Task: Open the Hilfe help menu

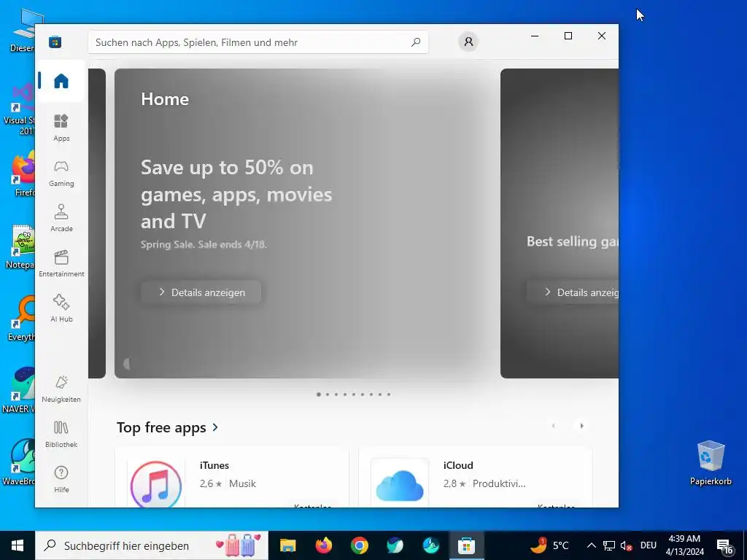Action: click(61, 480)
